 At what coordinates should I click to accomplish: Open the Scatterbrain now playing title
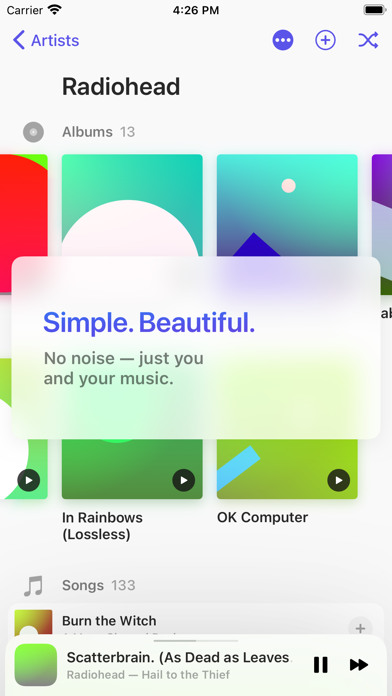pyautogui.click(x=178, y=657)
